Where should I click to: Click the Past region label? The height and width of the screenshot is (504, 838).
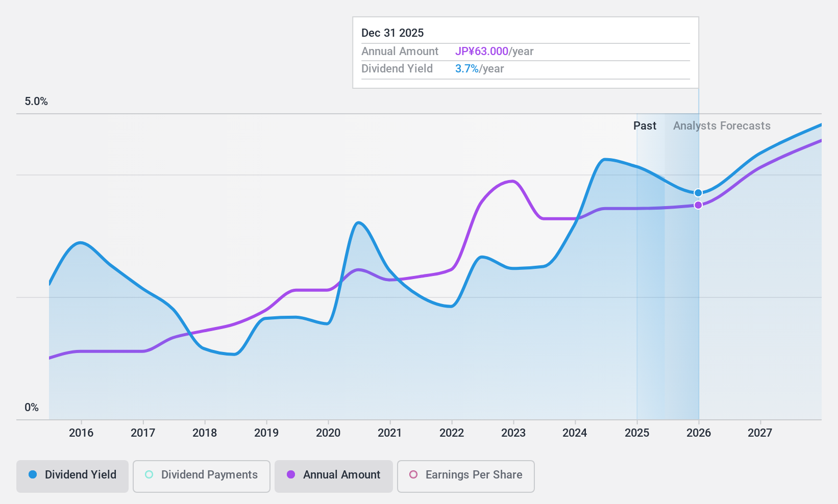tap(645, 126)
